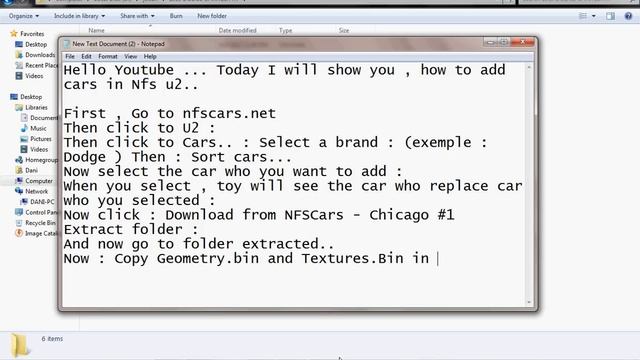Open Image Catalog in navigation pane
640x360 pixels.
[41, 234]
